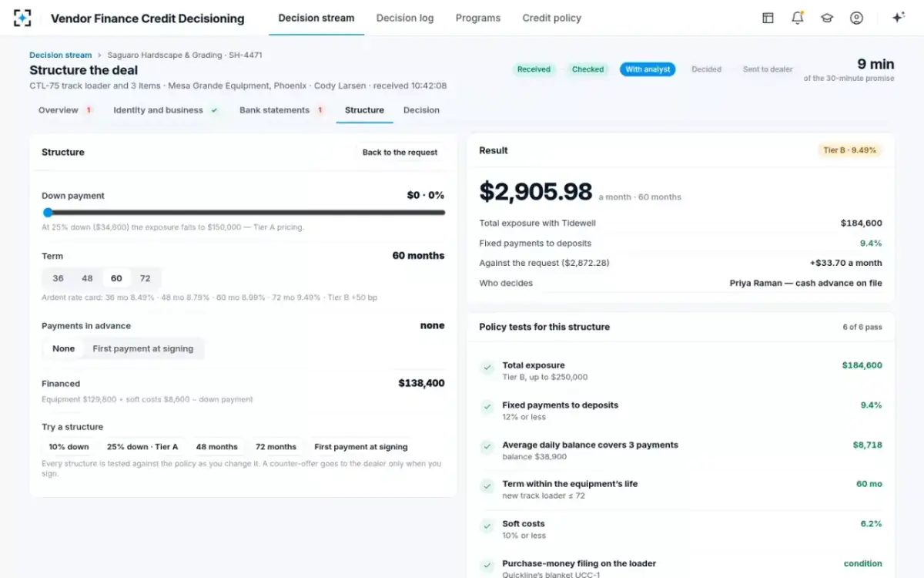This screenshot has height=578, width=924.
Task: Click the red badge on Bank statements tab
Action: click(x=320, y=110)
